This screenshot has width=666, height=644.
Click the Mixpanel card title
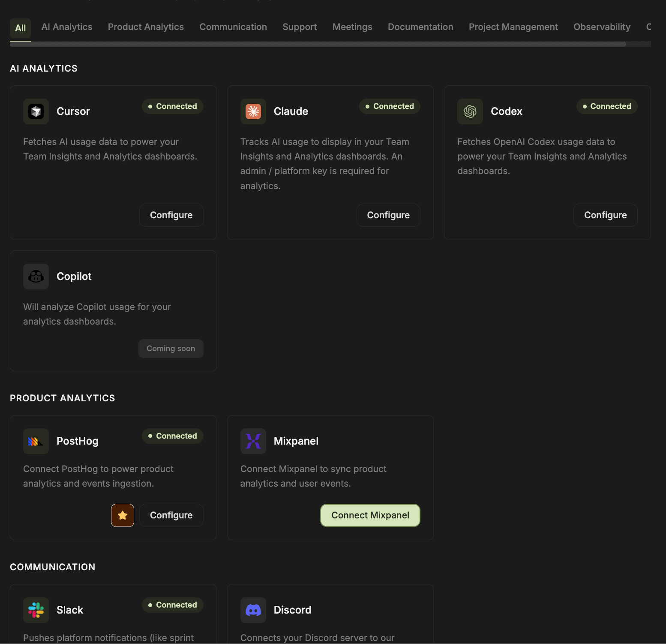coord(296,441)
